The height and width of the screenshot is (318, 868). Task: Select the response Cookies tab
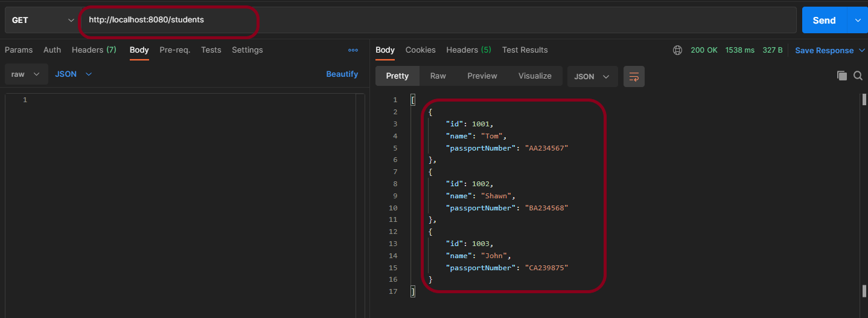click(420, 50)
